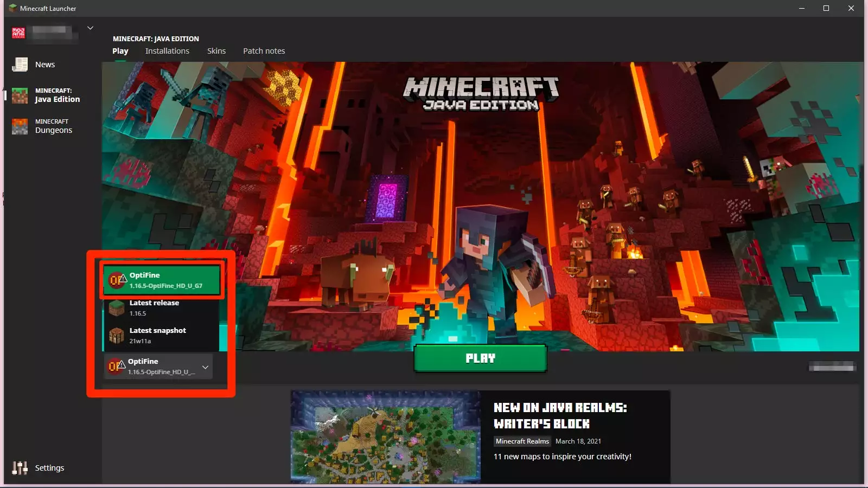Click Latest release grass block icon

click(x=117, y=309)
